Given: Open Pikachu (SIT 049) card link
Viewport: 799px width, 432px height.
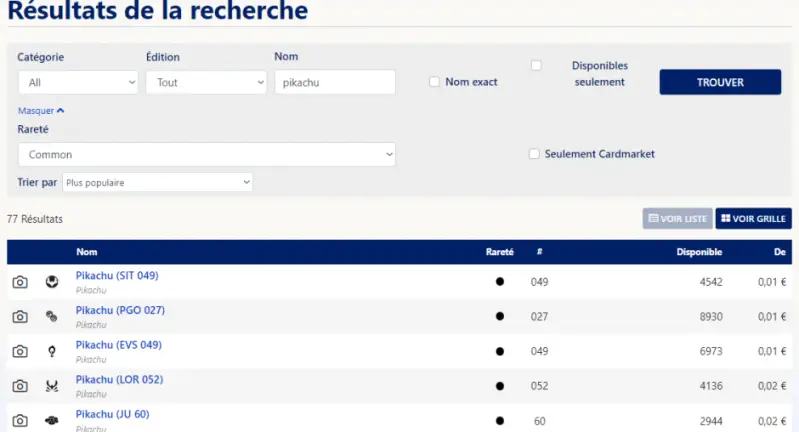Looking at the screenshot, I should pyautogui.click(x=117, y=276).
